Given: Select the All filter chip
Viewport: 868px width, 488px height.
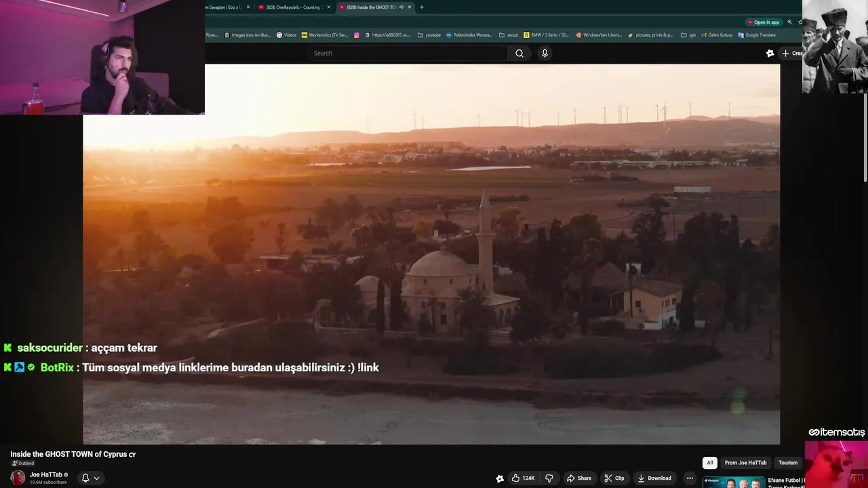Looking at the screenshot, I should click(x=710, y=463).
